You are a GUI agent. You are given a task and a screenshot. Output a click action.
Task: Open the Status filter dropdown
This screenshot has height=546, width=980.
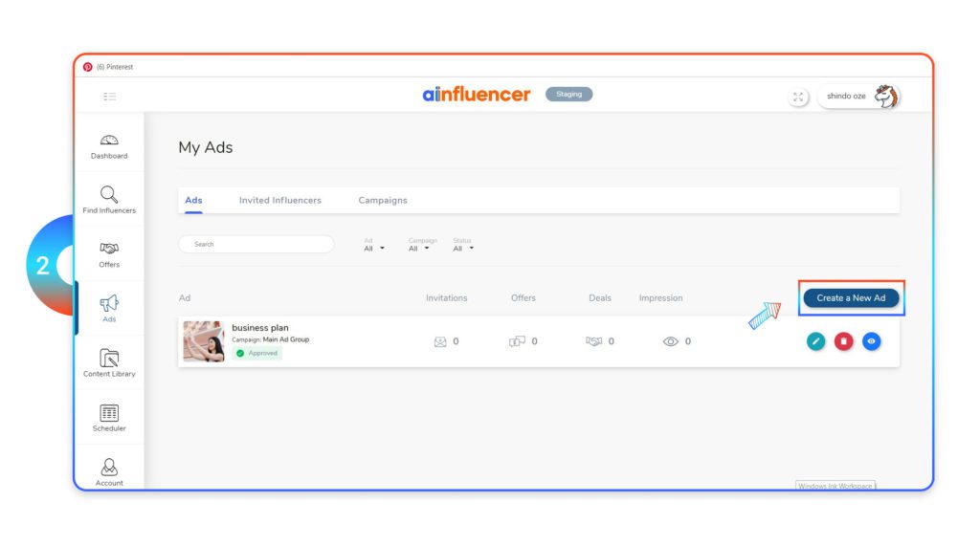coord(463,245)
